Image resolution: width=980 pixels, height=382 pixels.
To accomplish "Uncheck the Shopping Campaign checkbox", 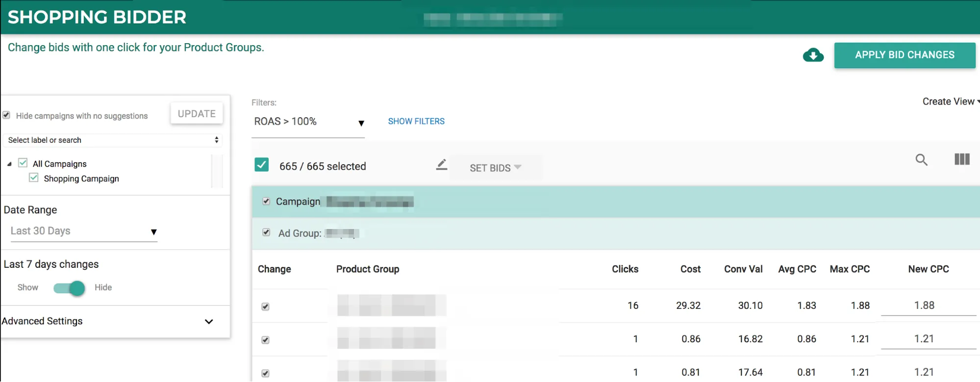I will [x=34, y=178].
